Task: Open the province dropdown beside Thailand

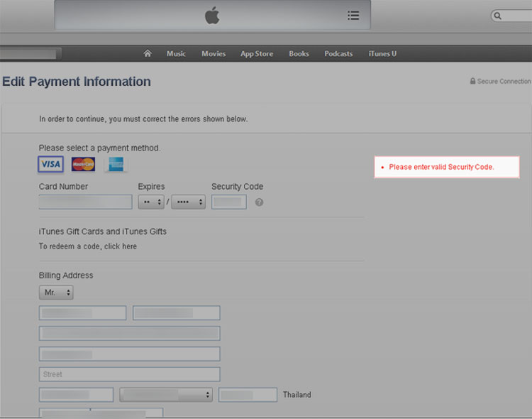Action: point(166,395)
